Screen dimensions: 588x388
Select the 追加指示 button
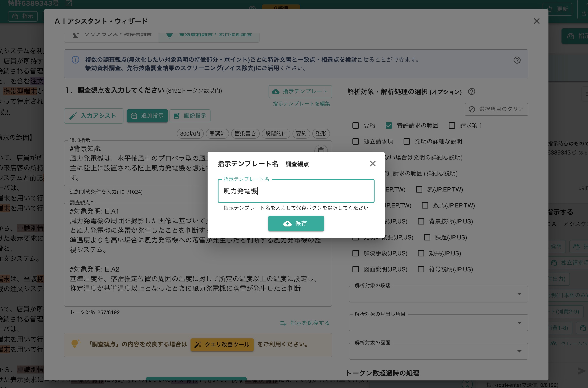click(x=147, y=116)
